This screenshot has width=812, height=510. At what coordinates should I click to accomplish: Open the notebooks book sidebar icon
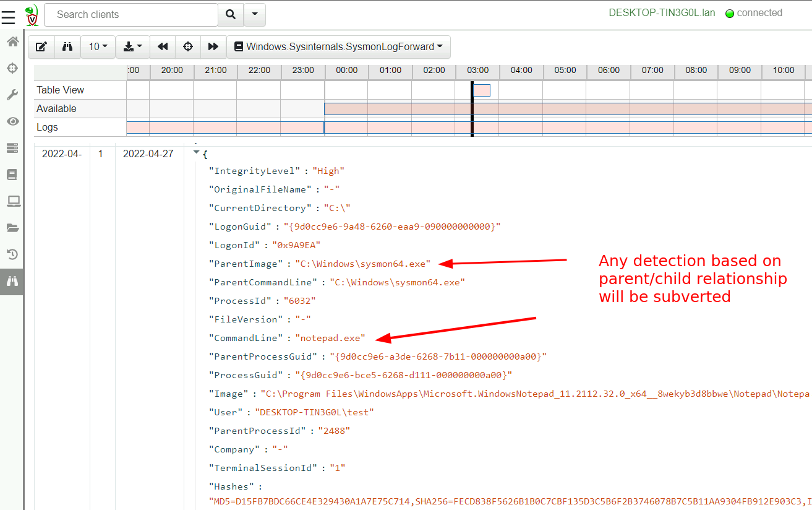(x=12, y=175)
